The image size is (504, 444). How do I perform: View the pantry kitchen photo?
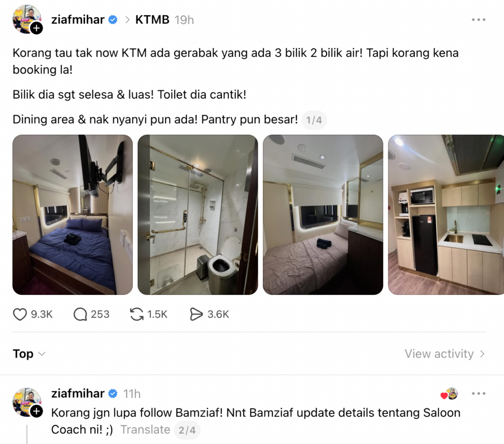[446, 214]
